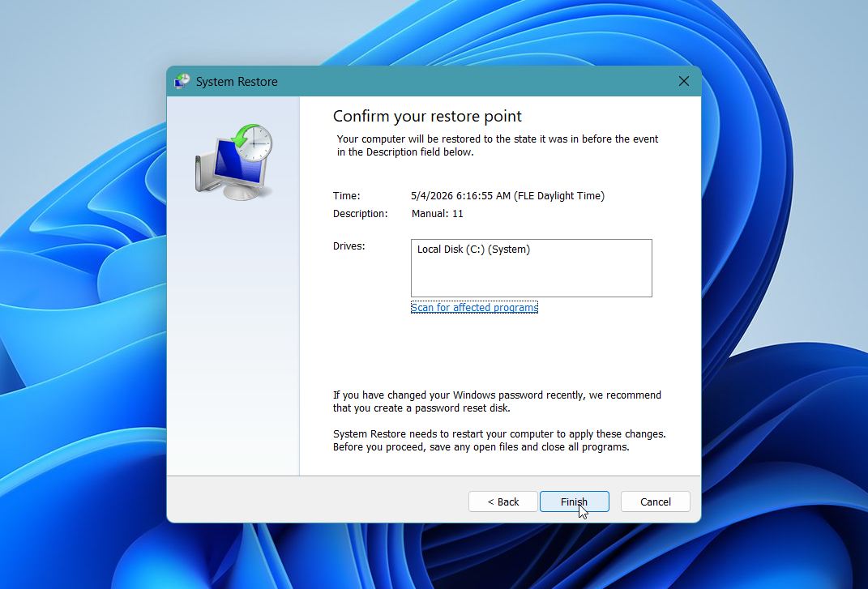Cancel the System Restore wizard
The image size is (868, 589).
[x=655, y=502]
